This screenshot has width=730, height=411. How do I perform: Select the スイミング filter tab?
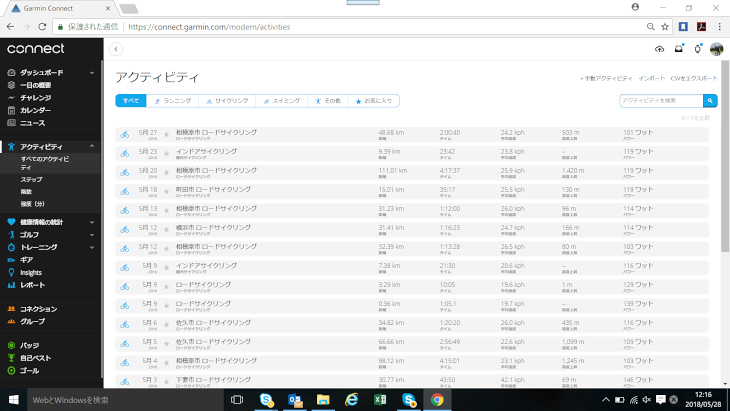pos(282,101)
